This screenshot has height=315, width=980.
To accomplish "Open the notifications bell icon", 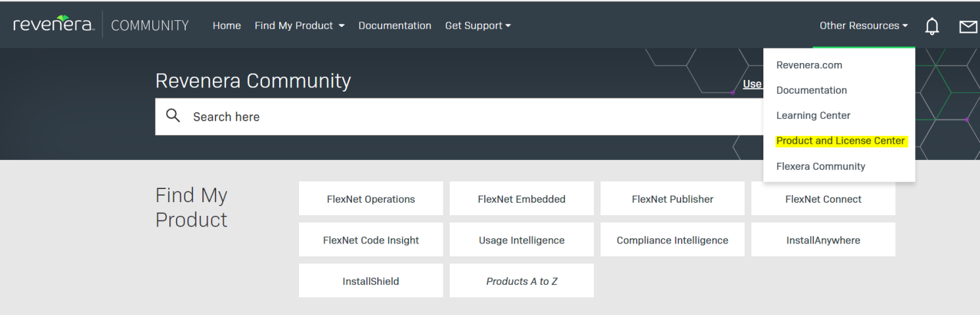I will pos(931,26).
